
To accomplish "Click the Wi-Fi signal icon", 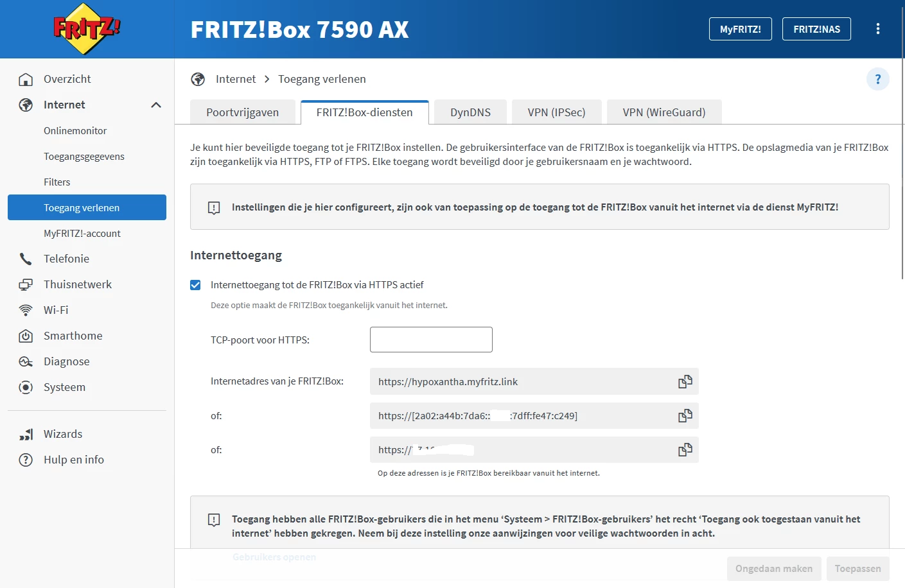I will (26, 310).
